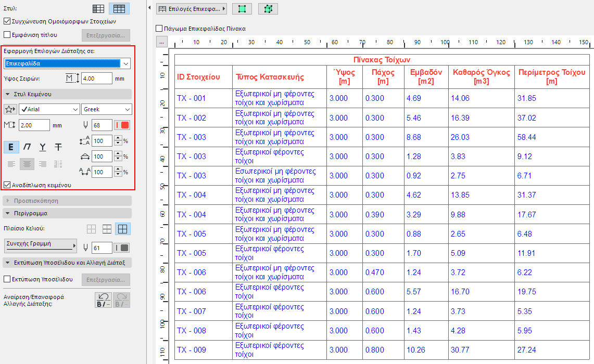The image size is (594, 364).
Task: Apply the strikethrough text style
Action: 58,147
